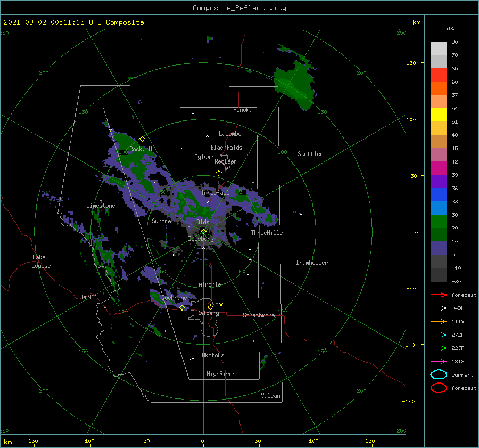
Task: Click the Banff label
Action: click(x=88, y=297)
